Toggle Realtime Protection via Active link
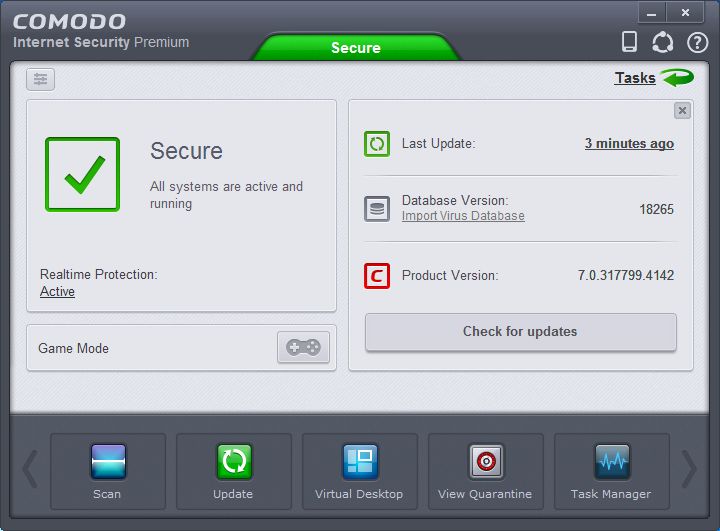The height and width of the screenshot is (531, 720). click(x=57, y=292)
